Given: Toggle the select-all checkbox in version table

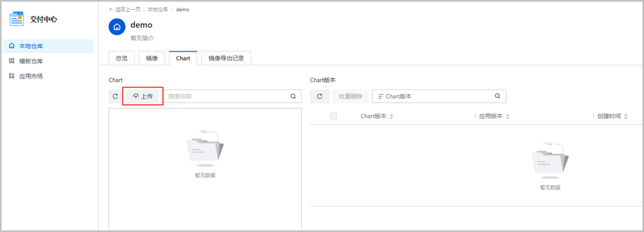Looking at the screenshot, I should pyautogui.click(x=333, y=116).
